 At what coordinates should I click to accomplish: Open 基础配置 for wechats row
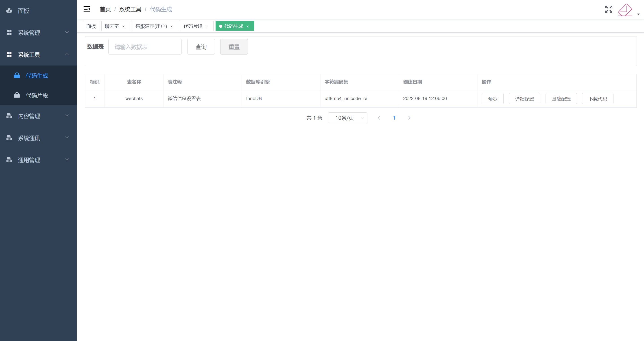click(x=561, y=99)
